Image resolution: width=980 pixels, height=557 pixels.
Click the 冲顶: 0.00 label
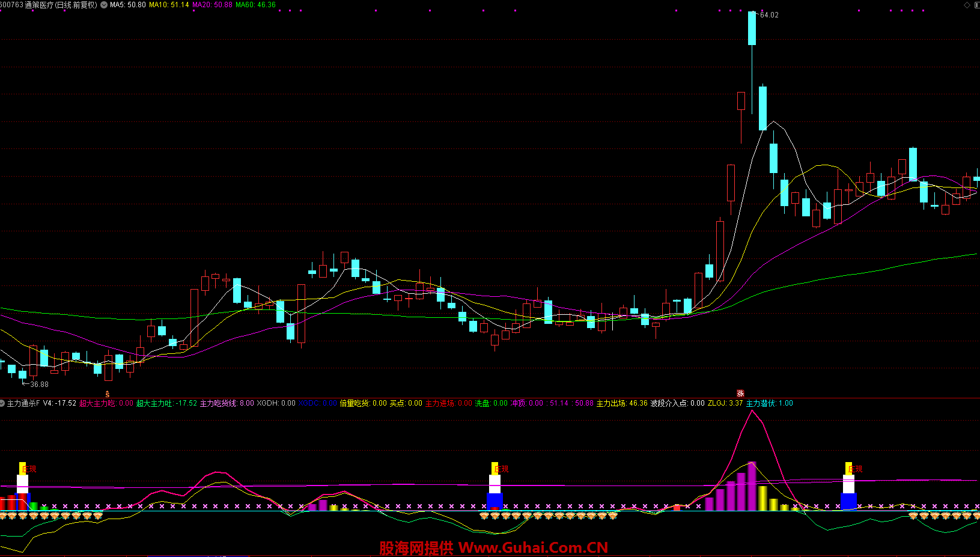pyautogui.click(x=527, y=403)
